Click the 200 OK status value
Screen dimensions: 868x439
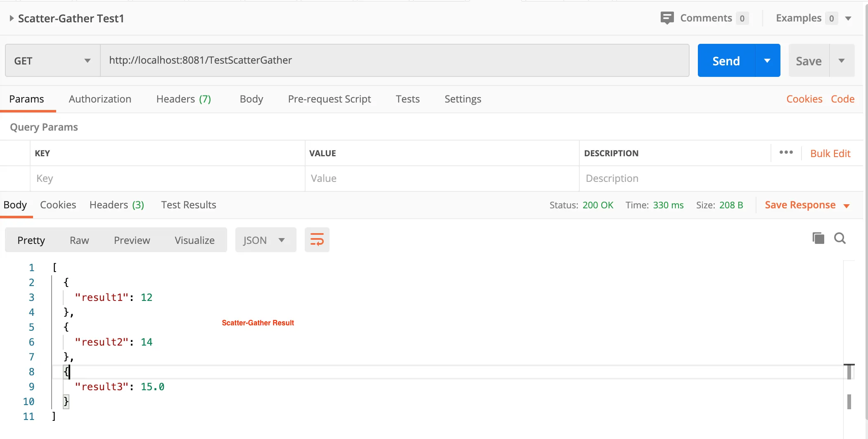click(x=598, y=205)
